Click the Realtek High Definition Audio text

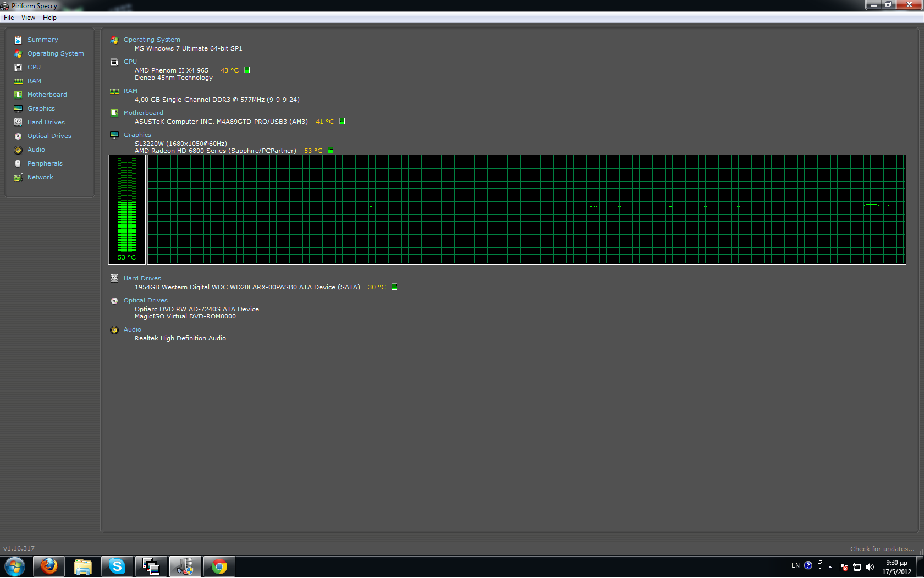(x=180, y=338)
